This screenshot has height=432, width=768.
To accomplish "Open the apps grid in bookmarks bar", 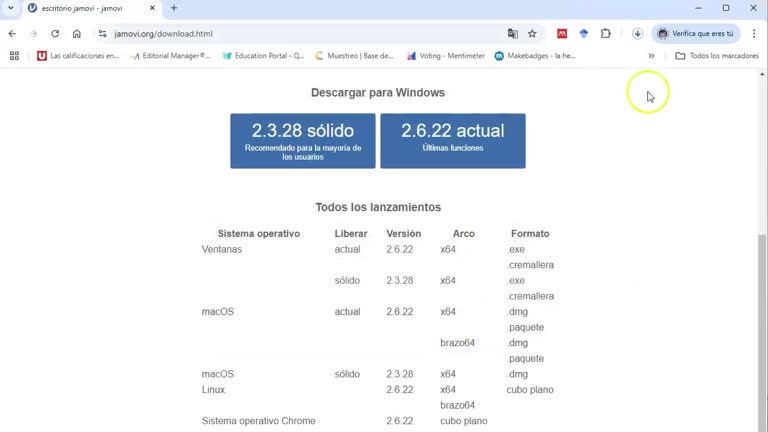I will coord(14,56).
